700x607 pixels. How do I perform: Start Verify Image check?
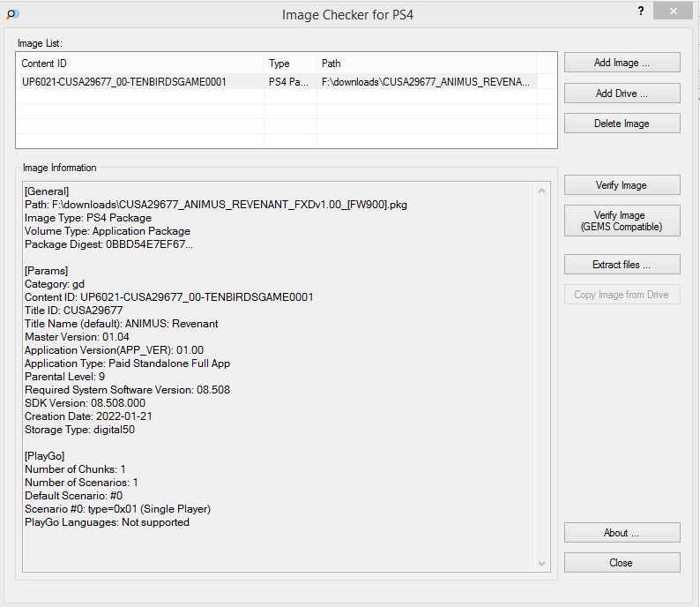click(622, 185)
